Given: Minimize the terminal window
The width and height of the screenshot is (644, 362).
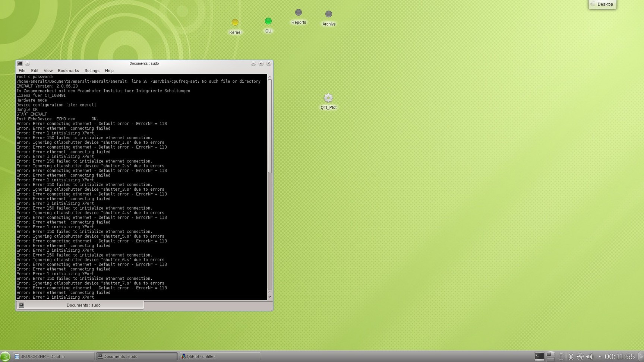Looking at the screenshot, I should 253,64.
